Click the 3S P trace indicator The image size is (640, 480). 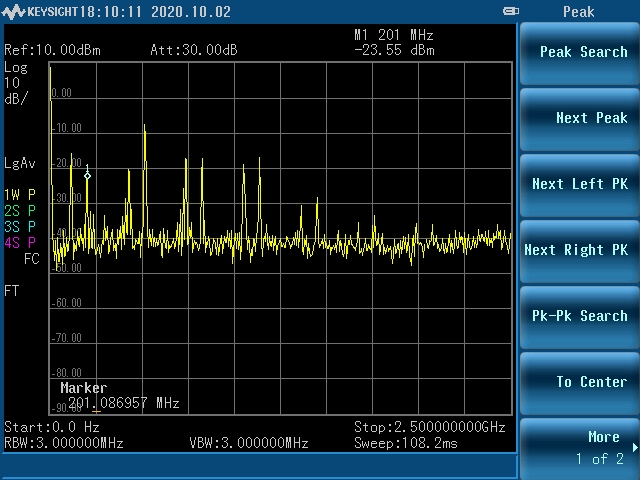click(x=20, y=227)
